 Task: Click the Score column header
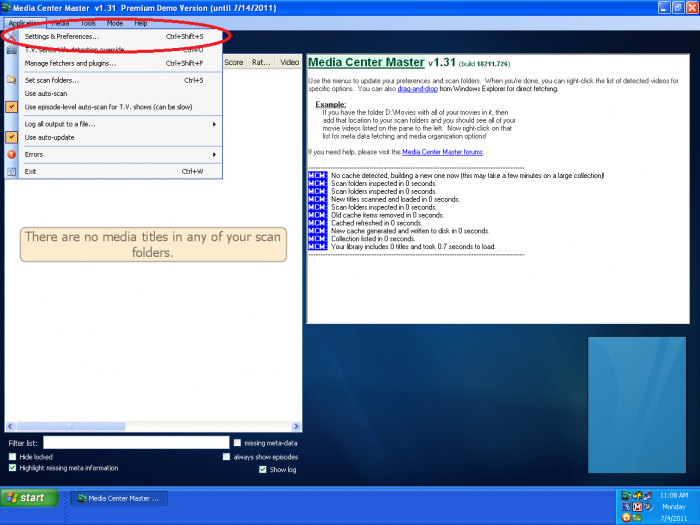coord(234,62)
